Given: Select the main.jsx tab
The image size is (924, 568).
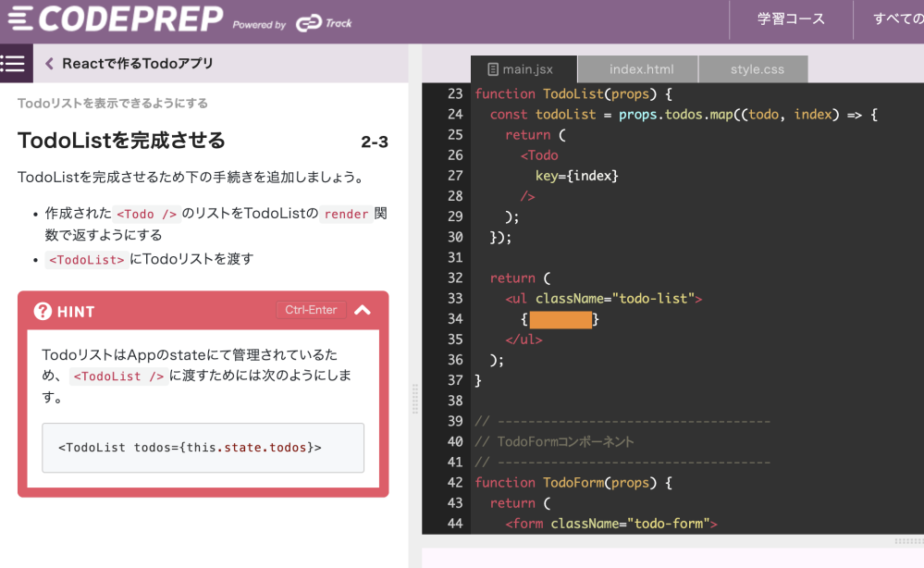Looking at the screenshot, I should (x=527, y=69).
